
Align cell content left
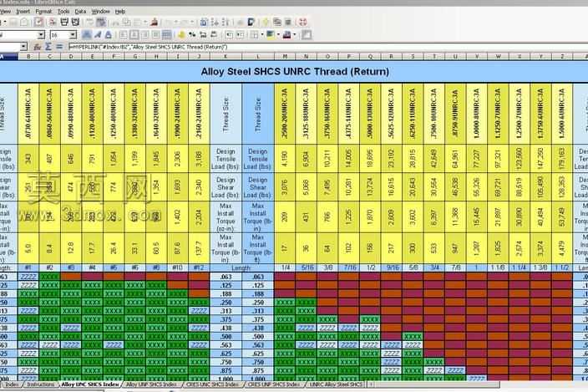pyautogui.click(x=124, y=35)
